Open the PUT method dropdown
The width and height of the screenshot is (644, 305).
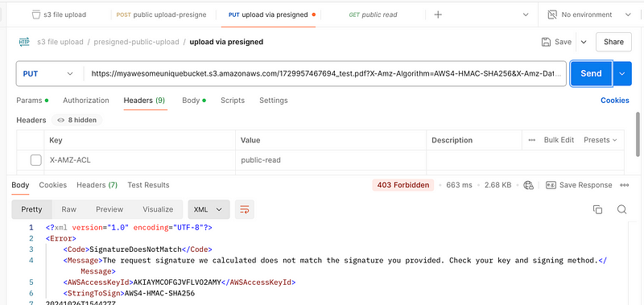click(47, 74)
